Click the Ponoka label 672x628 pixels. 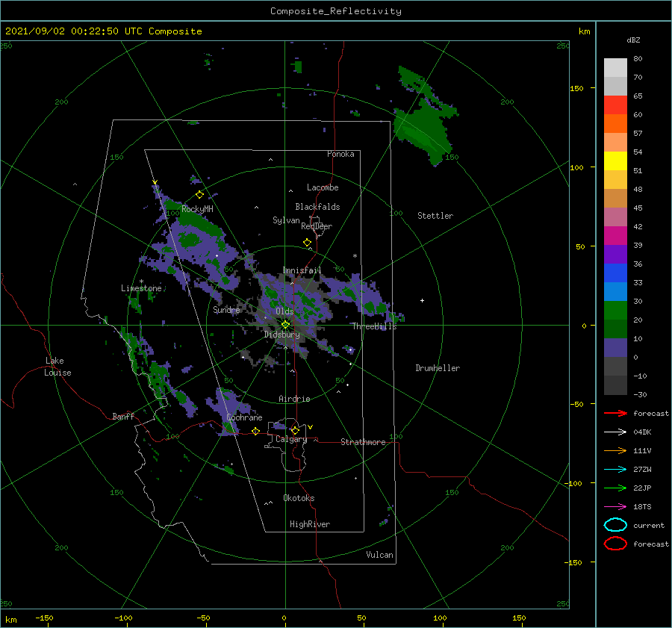340,154
